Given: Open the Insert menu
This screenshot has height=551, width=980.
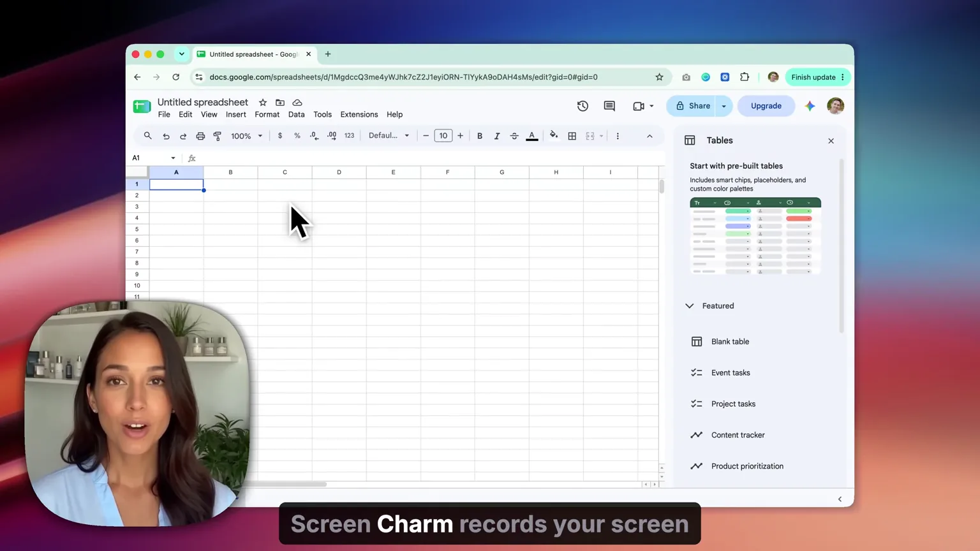Looking at the screenshot, I should (x=235, y=114).
